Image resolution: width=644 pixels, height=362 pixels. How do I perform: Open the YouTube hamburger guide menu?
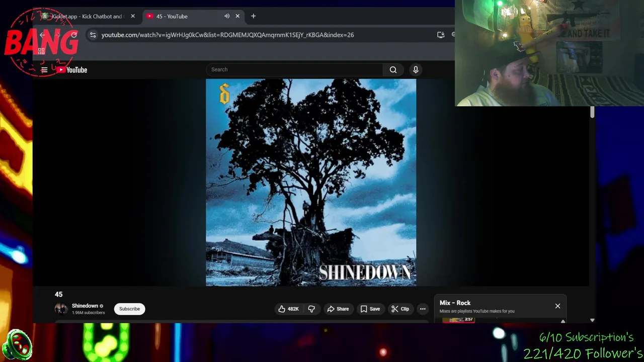(x=44, y=70)
